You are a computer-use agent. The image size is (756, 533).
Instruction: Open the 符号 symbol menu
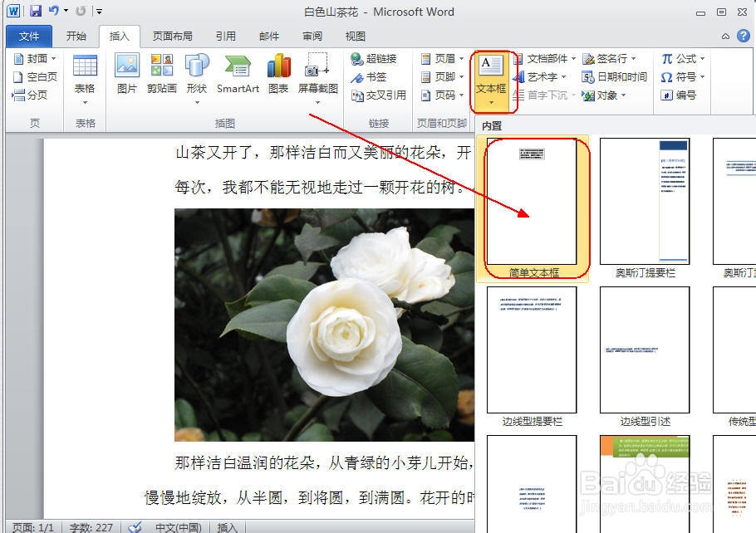click(682, 76)
